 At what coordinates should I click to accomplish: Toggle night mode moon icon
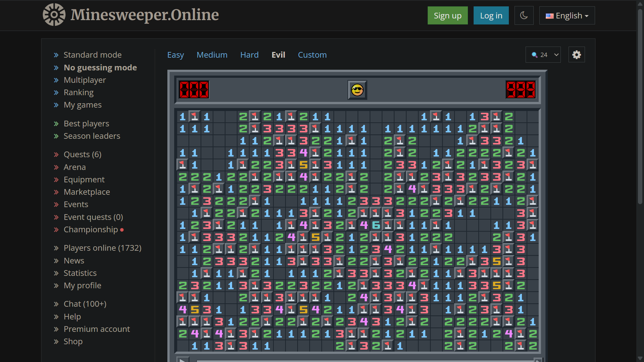click(x=524, y=15)
